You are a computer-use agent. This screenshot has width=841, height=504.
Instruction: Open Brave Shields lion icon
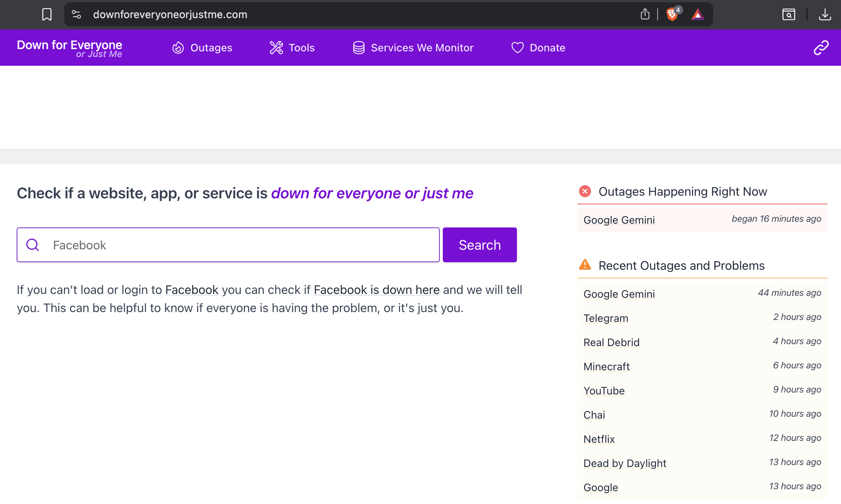coord(672,14)
